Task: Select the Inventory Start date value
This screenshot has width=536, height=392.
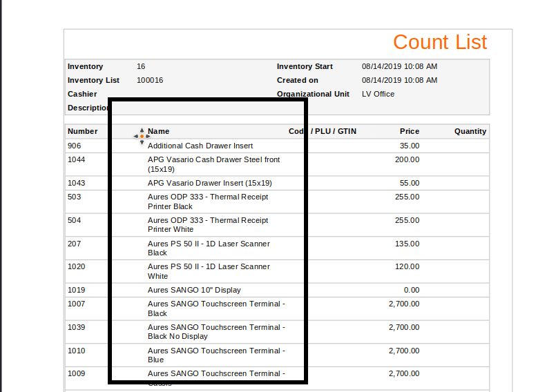Action: [x=399, y=66]
